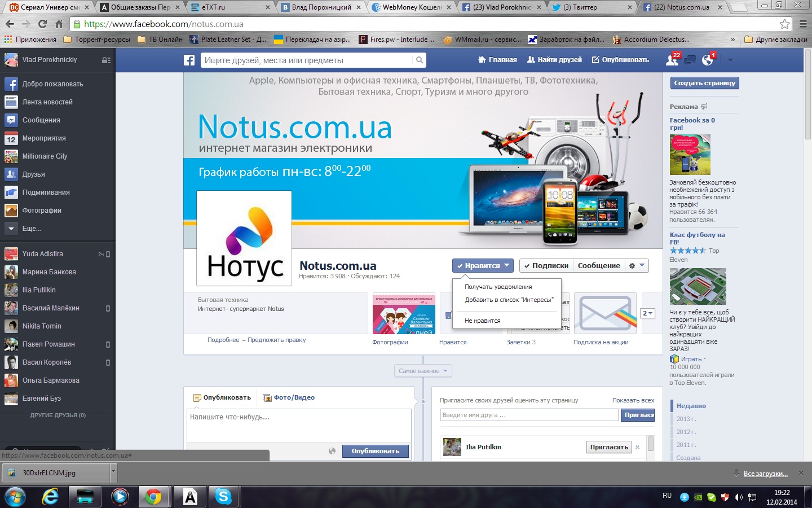Open chat with Марина Банкова
The height and width of the screenshot is (508, 812).
[49, 272]
